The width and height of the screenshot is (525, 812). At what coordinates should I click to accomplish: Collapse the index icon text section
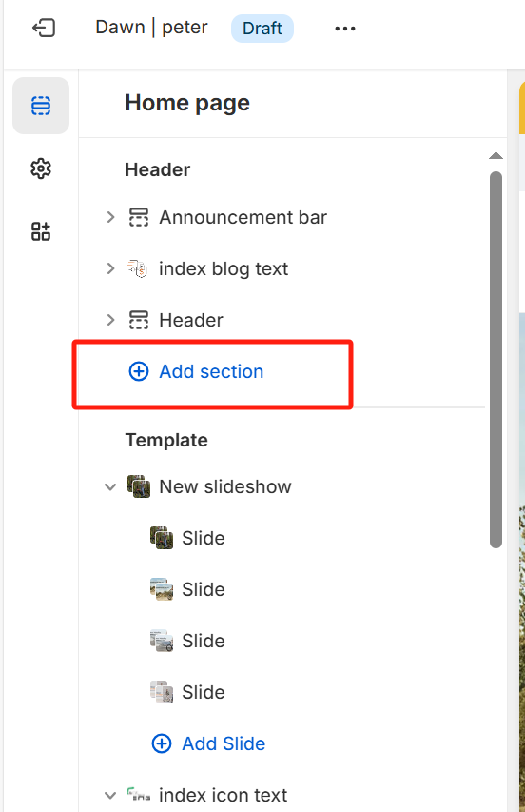click(110, 795)
